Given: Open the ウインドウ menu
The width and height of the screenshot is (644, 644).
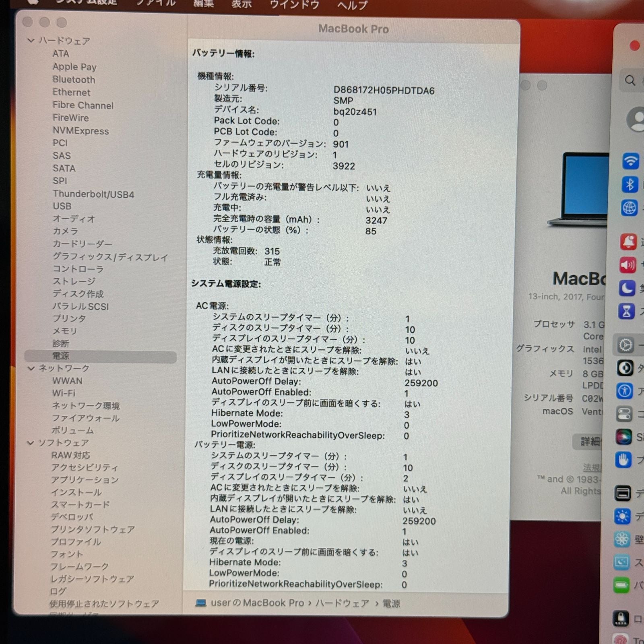Looking at the screenshot, I should (x=294, y=4).
